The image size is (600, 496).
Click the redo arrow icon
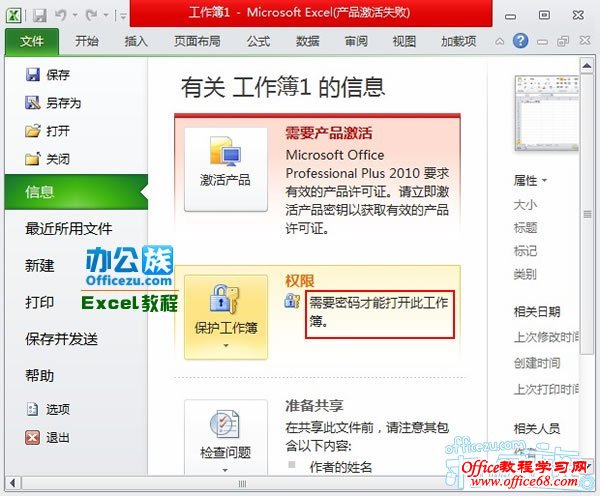pos(92,15)
